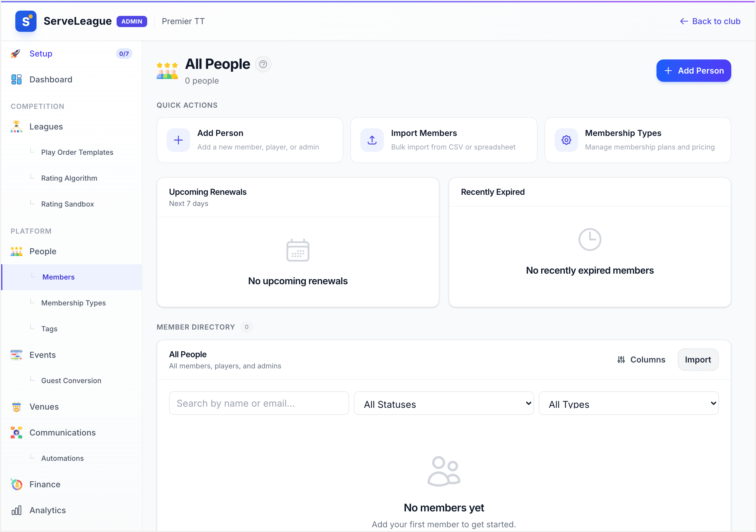
Task: Open Membership Types sidebar item
Action: [73, 303]
